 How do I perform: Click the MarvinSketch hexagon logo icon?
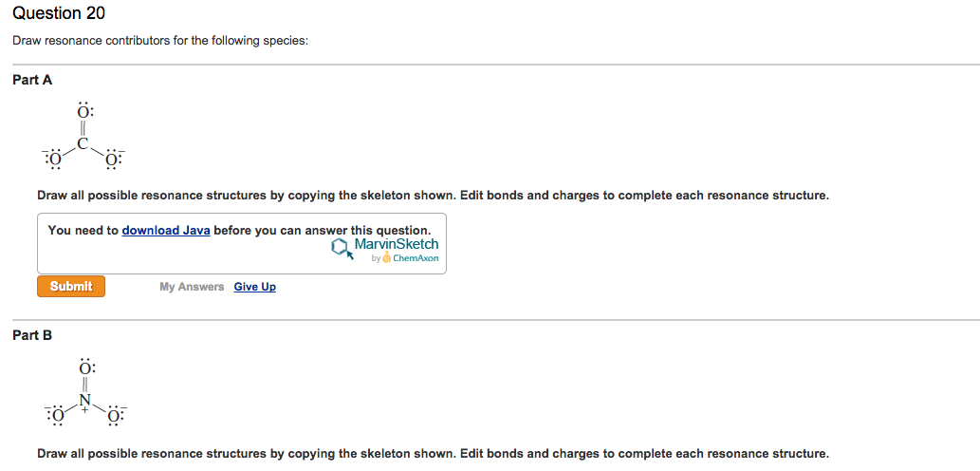pyautogui.click(x=341, y=248)
